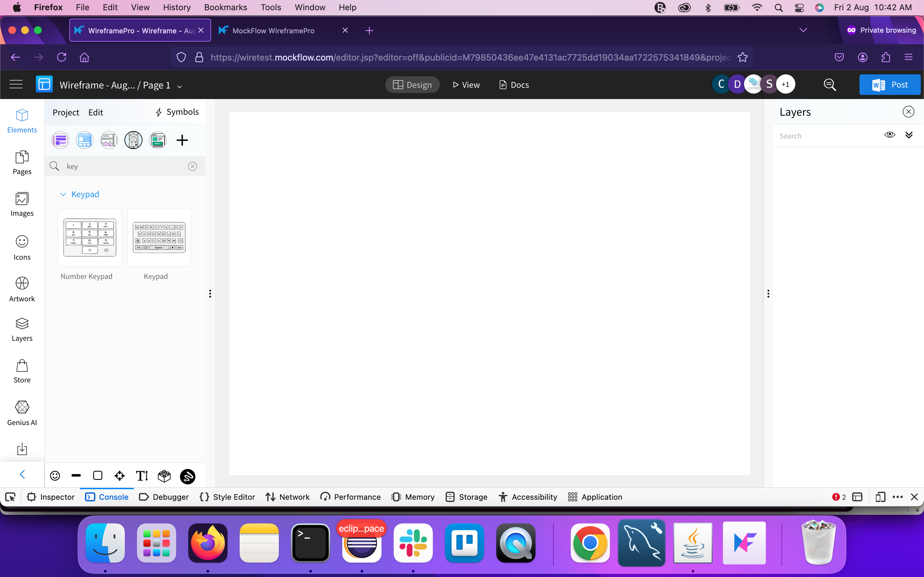Select the Rectangle shape tool

point(98,476)
